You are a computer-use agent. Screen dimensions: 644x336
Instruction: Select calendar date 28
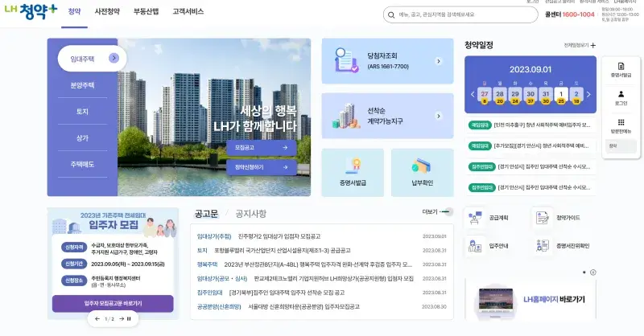pos(500,95)
